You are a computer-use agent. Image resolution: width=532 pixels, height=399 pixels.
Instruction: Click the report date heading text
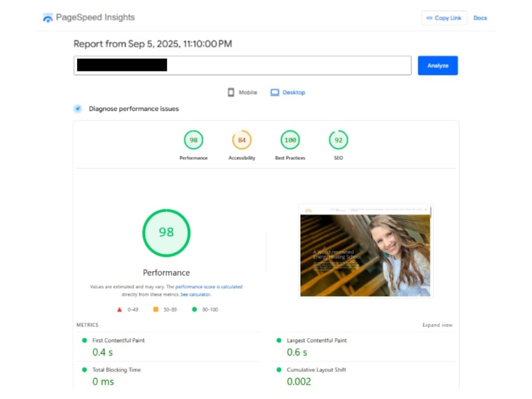pyautogui.click(x=153, y=44)
